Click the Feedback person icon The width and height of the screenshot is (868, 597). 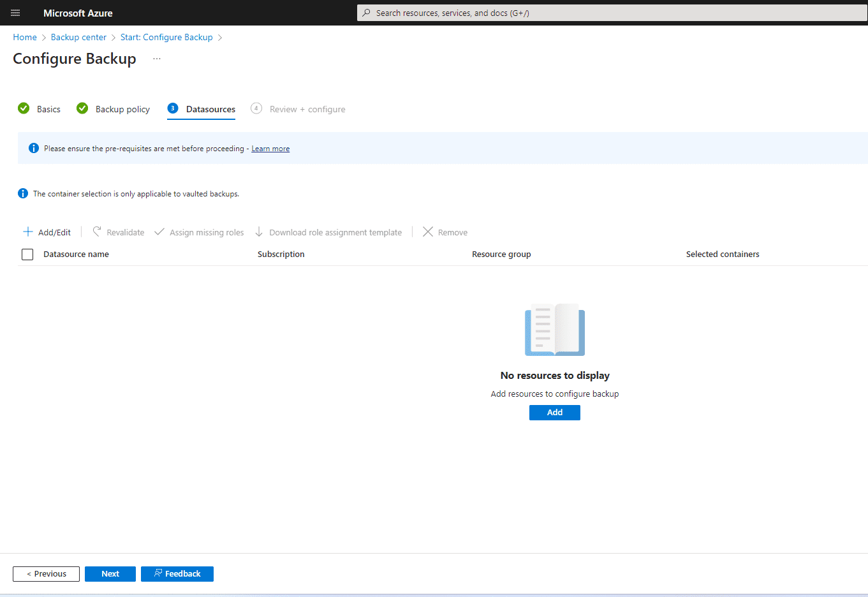[158, 573]
